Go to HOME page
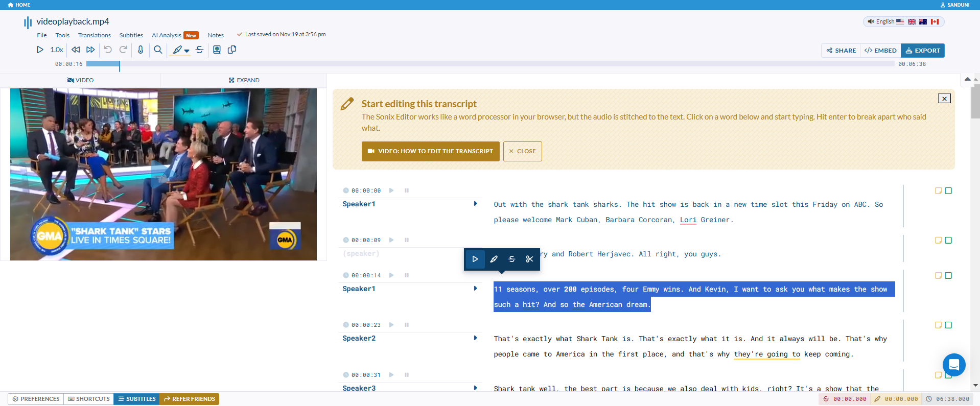 [x=19, y=5]
